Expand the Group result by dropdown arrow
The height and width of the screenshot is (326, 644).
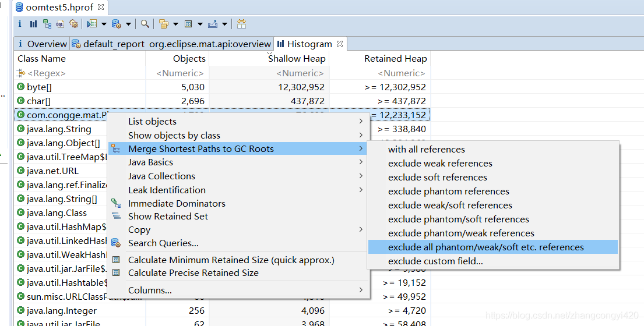pyautogui.click(x=176, y=24)
